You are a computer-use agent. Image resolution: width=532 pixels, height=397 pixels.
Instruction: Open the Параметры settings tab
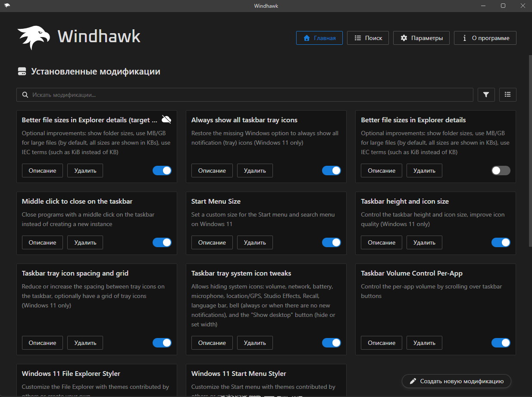click(x=422, y=38)
